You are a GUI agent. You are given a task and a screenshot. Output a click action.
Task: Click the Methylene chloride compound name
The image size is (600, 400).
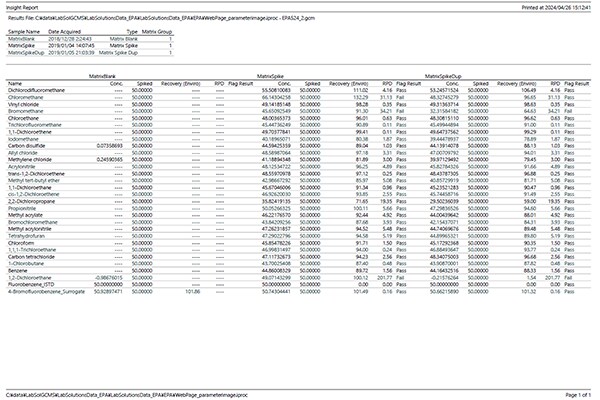[29, 159]
